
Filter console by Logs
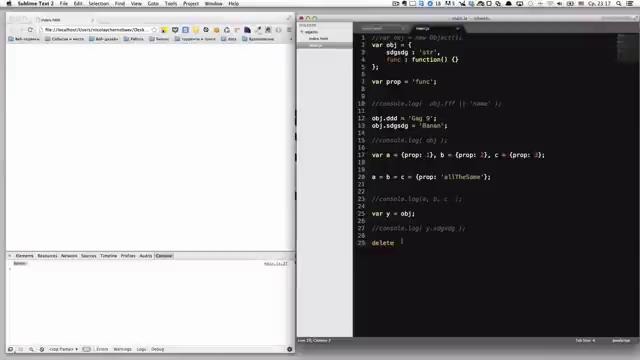(141, 349)
